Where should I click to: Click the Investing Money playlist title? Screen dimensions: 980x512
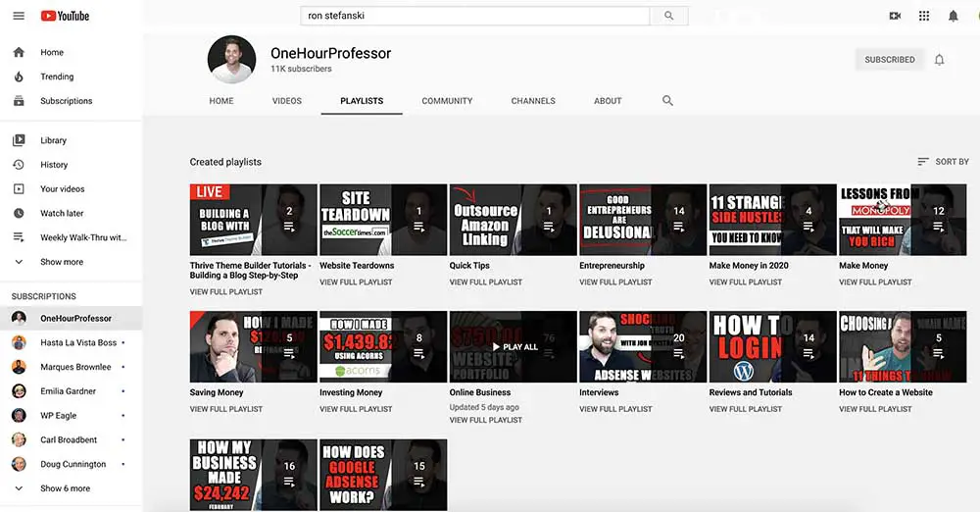point(351,392)
